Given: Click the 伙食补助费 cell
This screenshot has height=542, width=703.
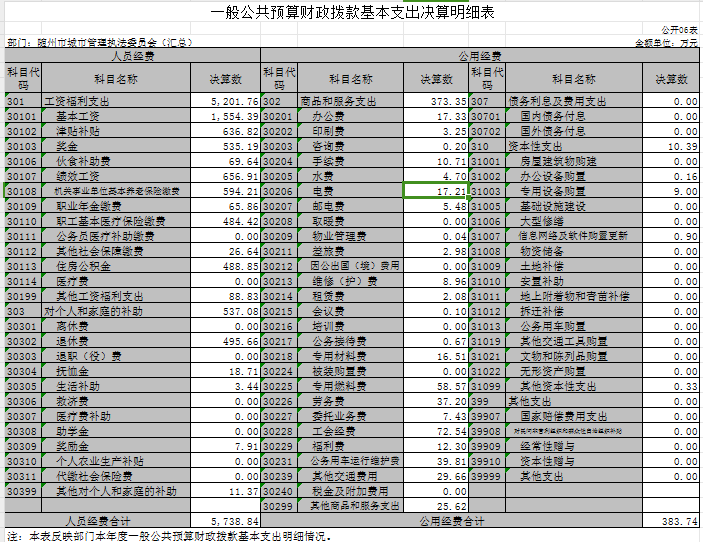Looking at the screenshot, I should (116, 161).
